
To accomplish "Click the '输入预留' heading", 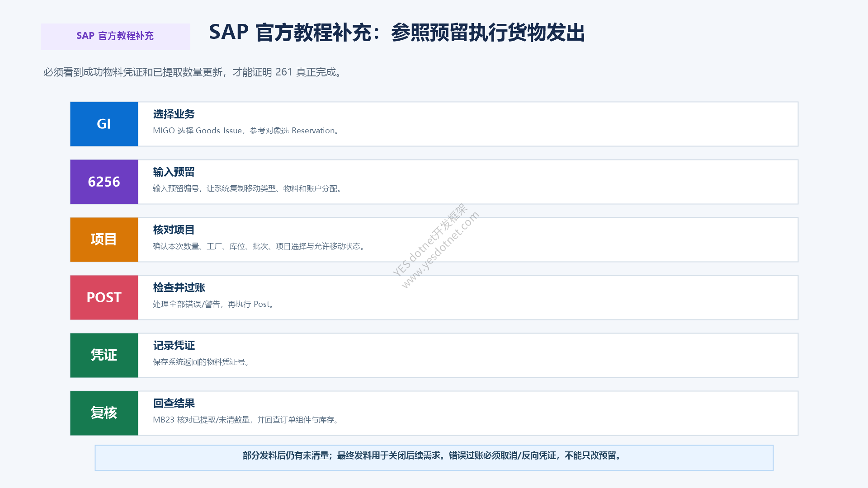I will (x=174, y=172).
